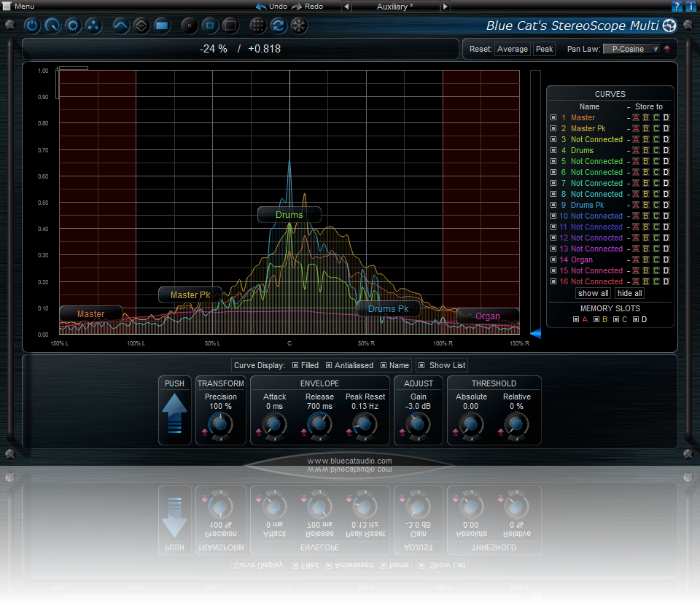Click Undo in the top bar
Viewport: 700px width, 605px height.
pyautogui.click(x=271, y=7)
